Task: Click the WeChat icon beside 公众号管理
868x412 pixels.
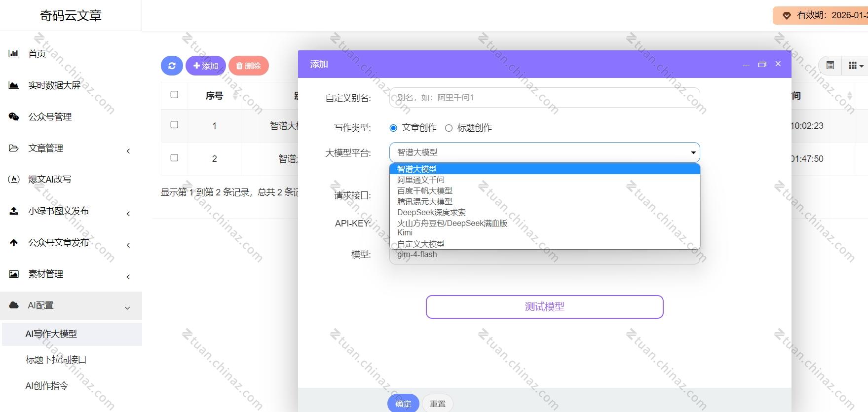Action: click(14, 117)
